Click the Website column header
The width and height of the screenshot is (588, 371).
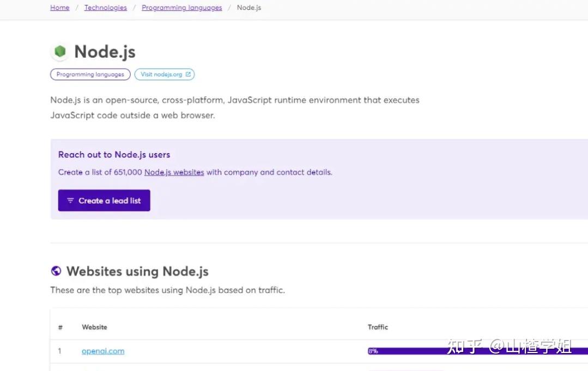[94, 327]
